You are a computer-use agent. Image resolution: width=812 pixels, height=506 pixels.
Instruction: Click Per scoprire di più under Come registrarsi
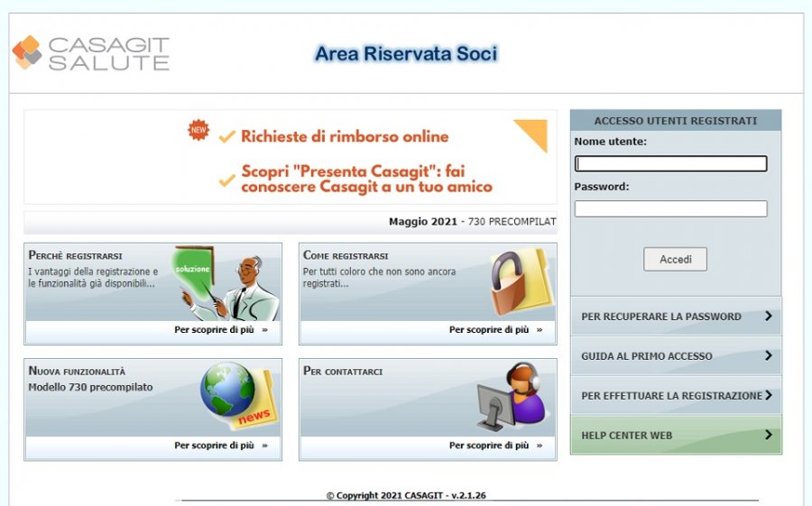click(495, 330)
